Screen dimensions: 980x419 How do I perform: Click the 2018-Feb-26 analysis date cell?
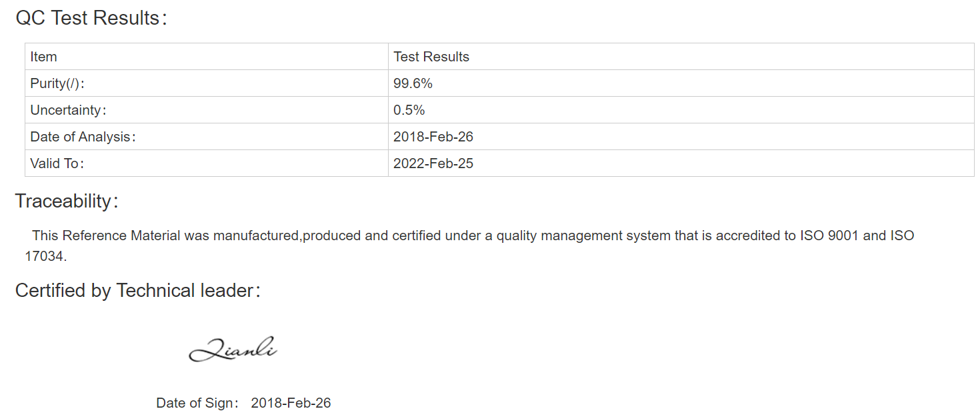pyautogui.click(x=681, y=137)
